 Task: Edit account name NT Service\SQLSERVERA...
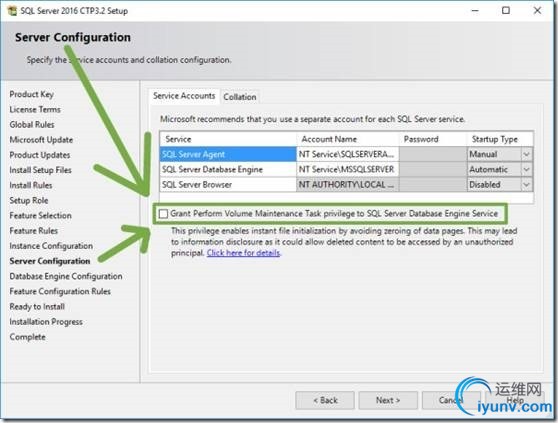(x=347, y=154)
